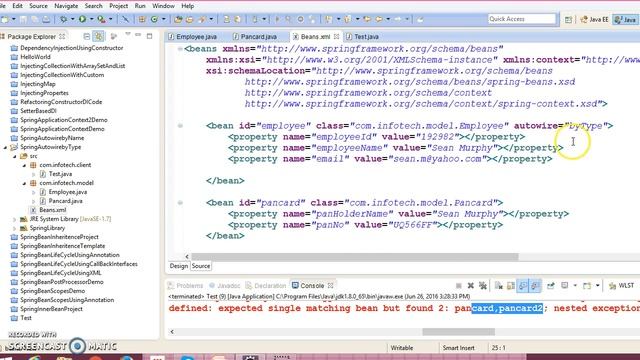The height and width of the screenshot is (360, 640).
Task: Click Remove Launch in Console toolbar
Action: (471, 285)
